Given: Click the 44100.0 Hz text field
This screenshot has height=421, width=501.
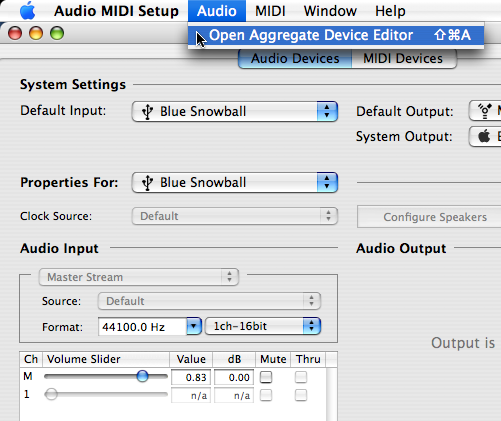Looking at the screenshot, I should pyautogui.click(x=142, y=326).
